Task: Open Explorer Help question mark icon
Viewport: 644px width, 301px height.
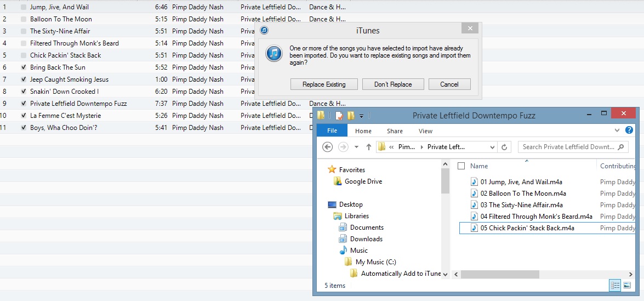Action: [629, 130]
